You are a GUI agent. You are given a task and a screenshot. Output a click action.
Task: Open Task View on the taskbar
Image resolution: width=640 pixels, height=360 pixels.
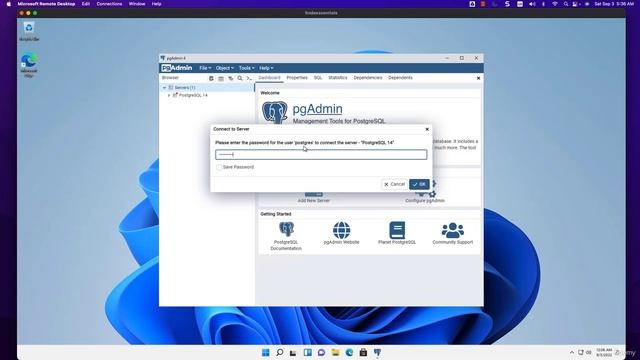coord(293,352)
